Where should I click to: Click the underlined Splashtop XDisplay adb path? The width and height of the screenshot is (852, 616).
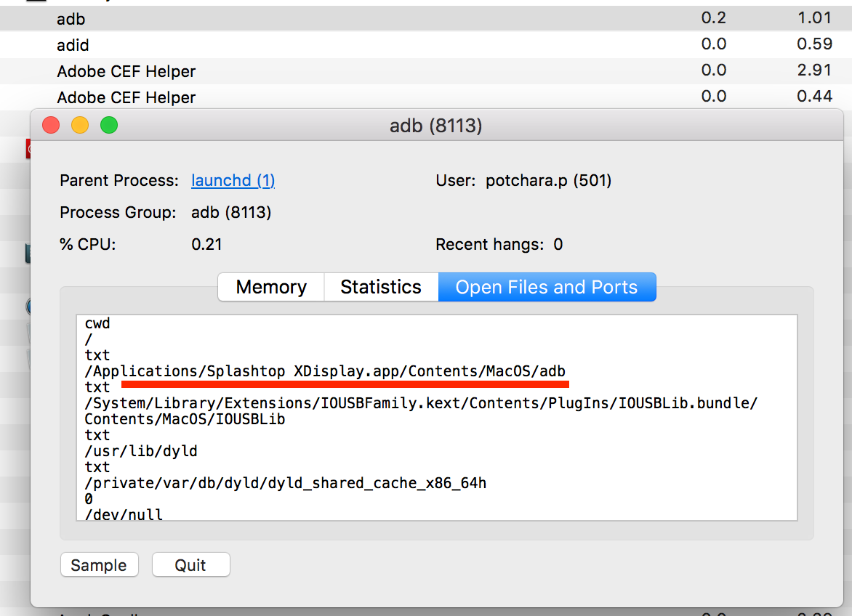325,370
